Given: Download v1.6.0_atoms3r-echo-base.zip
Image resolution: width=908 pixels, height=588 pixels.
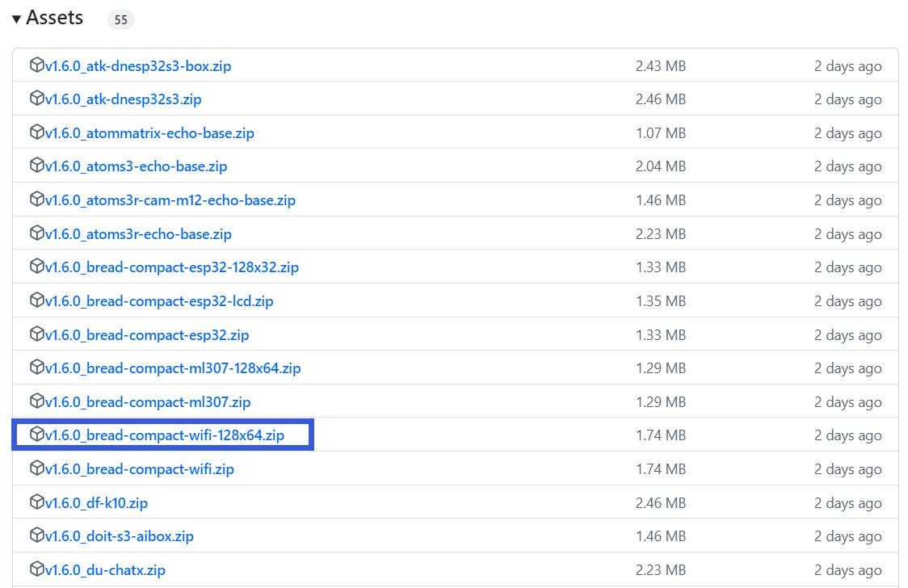Looking at the screenshot, I should coord(138,234).
